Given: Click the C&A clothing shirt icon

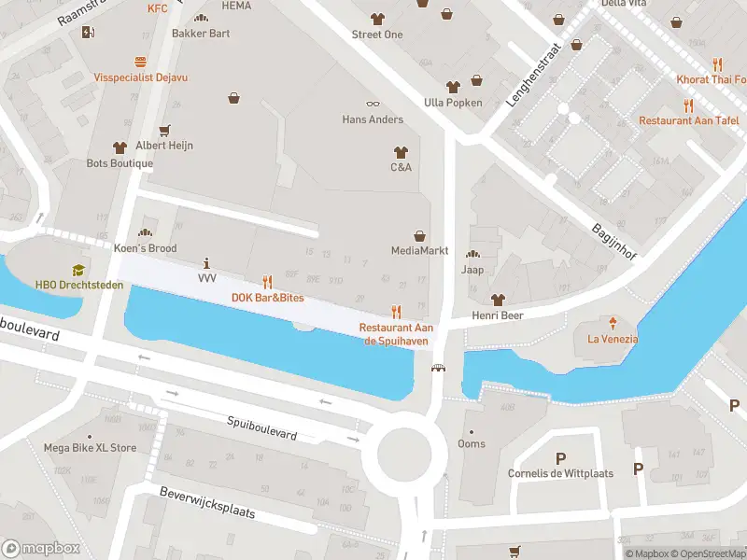Looking at the screenshot, I should tap(402, 152).
